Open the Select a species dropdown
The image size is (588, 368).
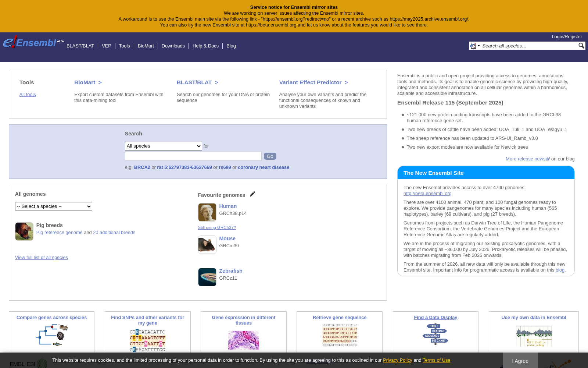(x=54, y=206)
